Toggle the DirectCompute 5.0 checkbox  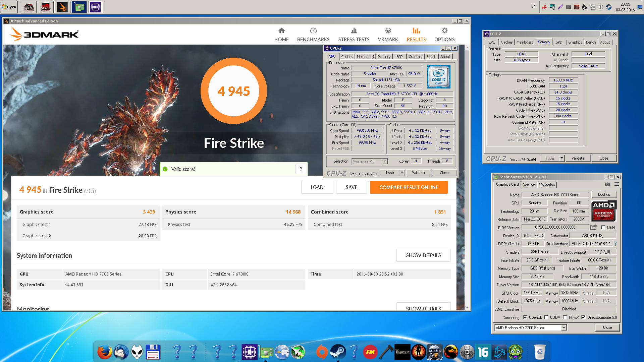[583, 317]
